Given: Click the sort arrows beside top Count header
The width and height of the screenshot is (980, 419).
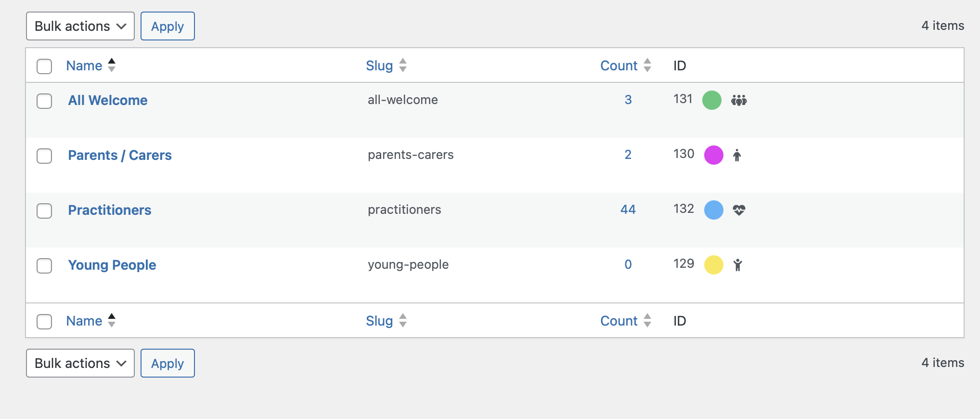Looking at the screenshot, I should click(647, 65).
